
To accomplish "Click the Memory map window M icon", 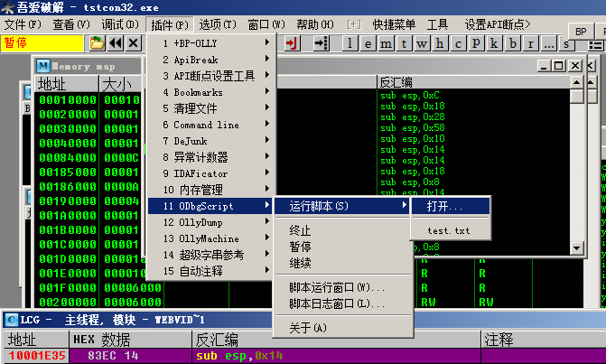I will [x=43, y=66].
